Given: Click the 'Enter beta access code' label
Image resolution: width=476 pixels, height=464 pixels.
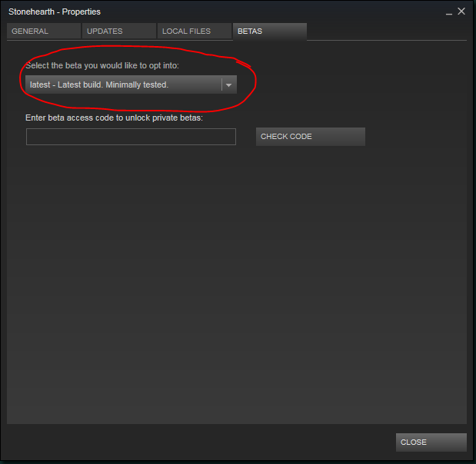Looking at the screenshot, I should pos(114,118).
